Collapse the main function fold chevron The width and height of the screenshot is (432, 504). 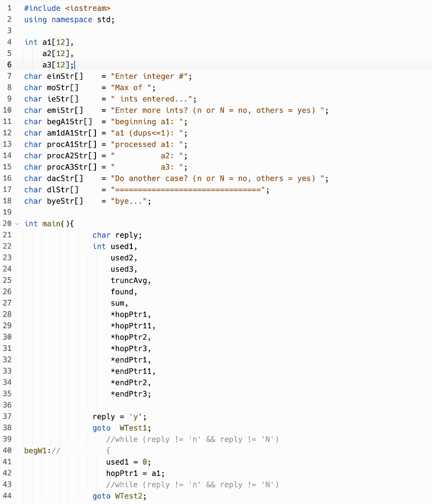point(17,224)
